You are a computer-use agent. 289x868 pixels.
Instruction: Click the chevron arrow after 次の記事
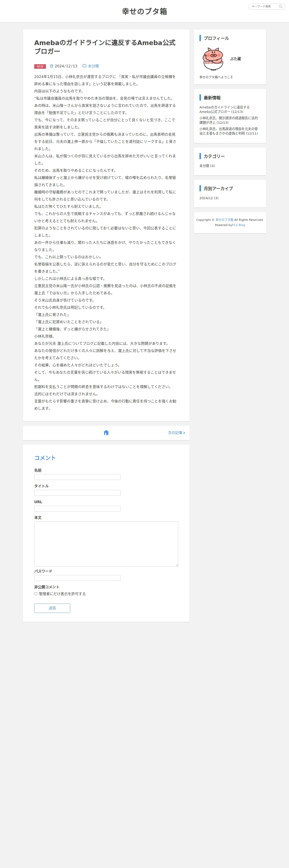pos(184,433)
